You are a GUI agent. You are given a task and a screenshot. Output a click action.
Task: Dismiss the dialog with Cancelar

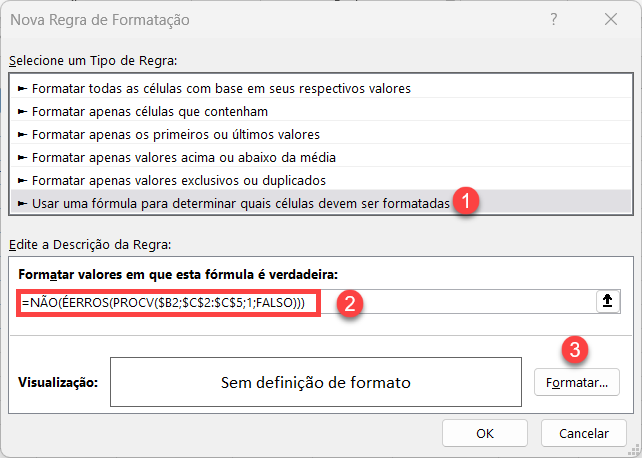click(x=583, y=433)
